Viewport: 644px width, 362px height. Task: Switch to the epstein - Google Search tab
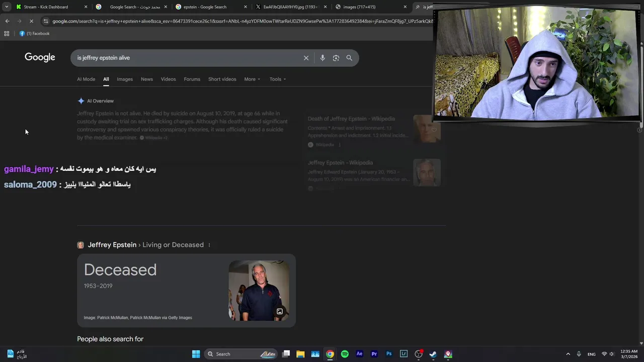(205, 7)
